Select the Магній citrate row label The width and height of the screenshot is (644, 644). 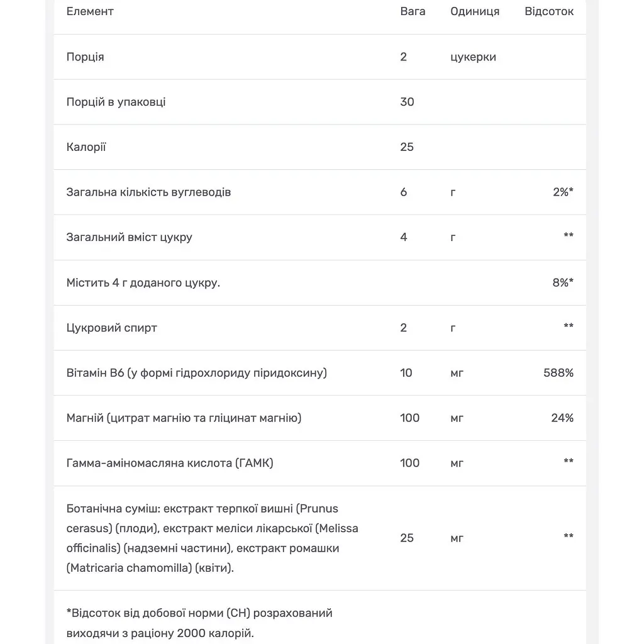(x=184, y=418)
